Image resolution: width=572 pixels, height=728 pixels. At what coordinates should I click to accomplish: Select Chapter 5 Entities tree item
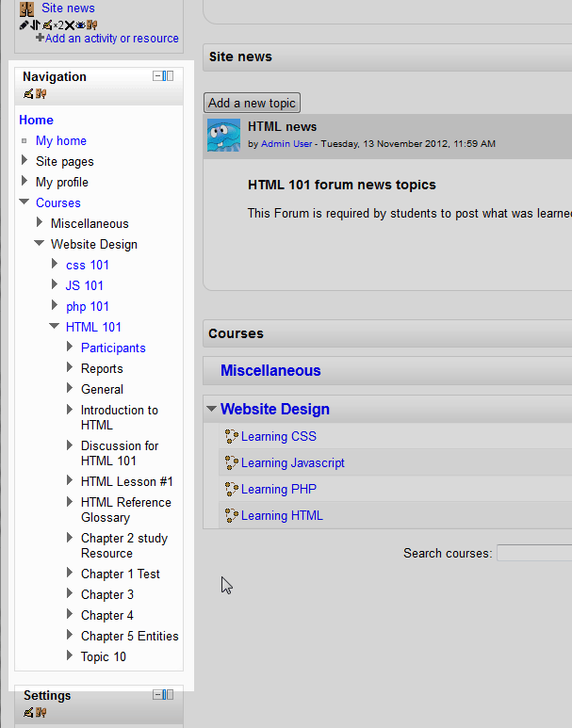point(130,636)
